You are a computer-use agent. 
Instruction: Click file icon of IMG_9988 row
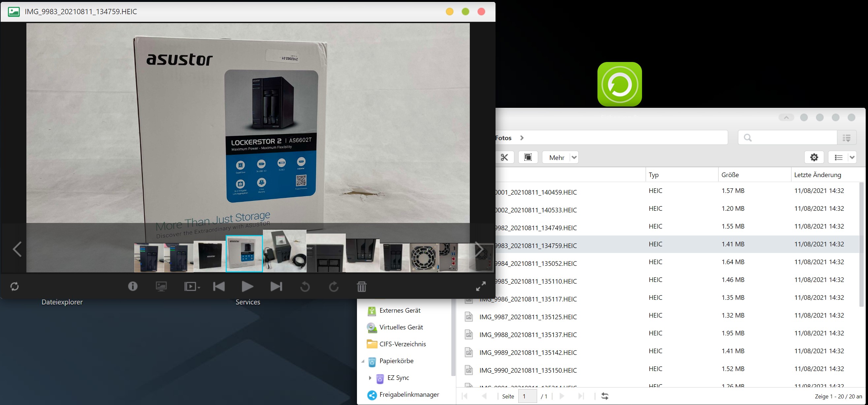click(469, 334)
